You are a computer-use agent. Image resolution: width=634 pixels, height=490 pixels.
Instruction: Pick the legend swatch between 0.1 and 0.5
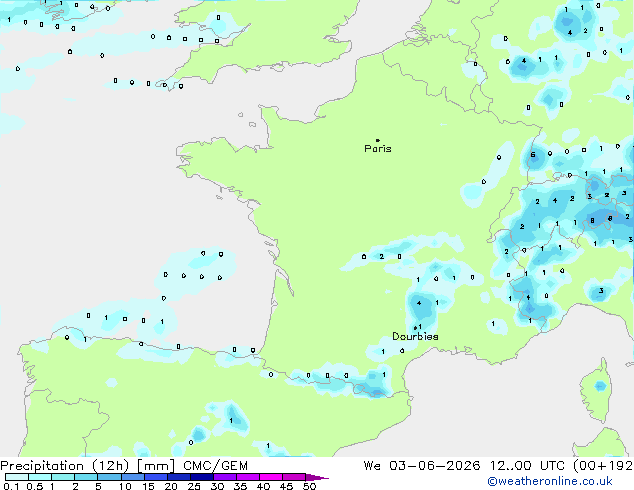[x=17, y=477]
